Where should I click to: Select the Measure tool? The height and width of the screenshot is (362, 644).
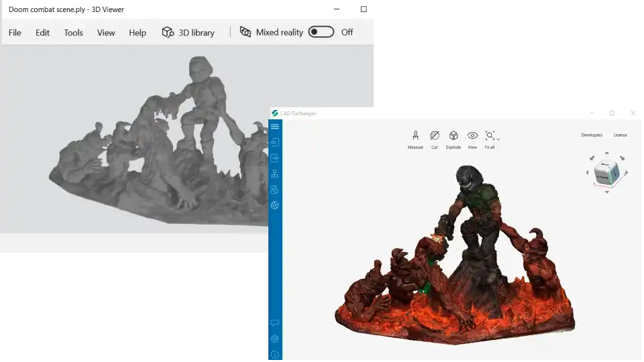(415, 139)
